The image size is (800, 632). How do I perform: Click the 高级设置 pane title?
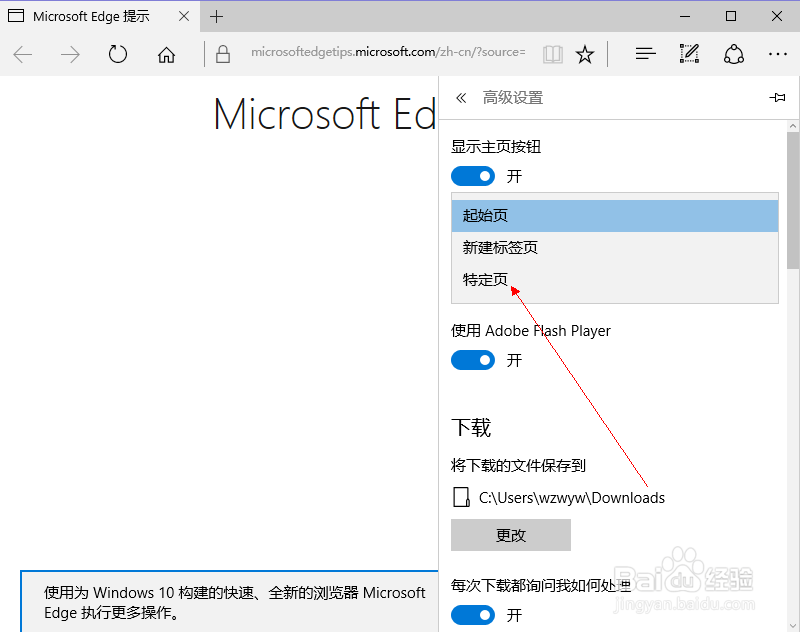(x=513, y=97)
